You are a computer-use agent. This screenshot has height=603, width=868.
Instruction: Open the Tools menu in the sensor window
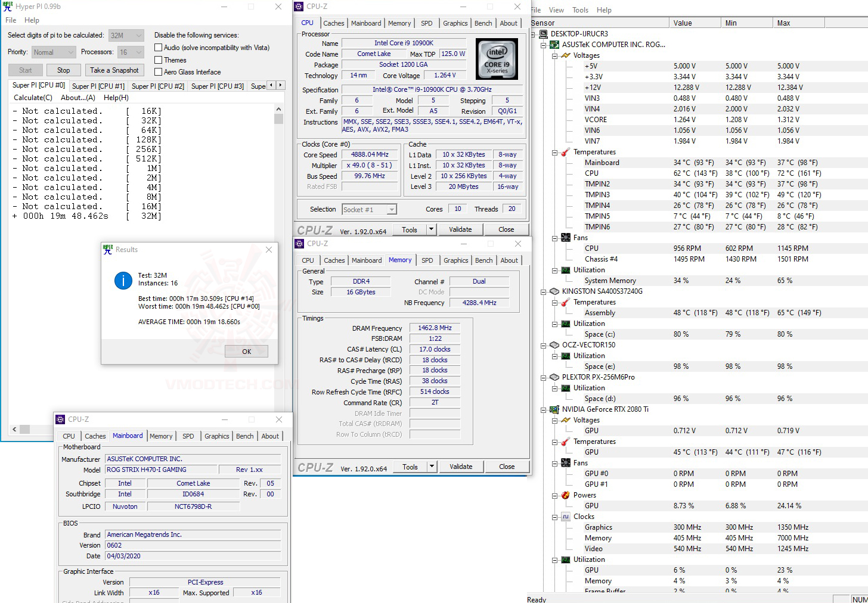[579, 10]
